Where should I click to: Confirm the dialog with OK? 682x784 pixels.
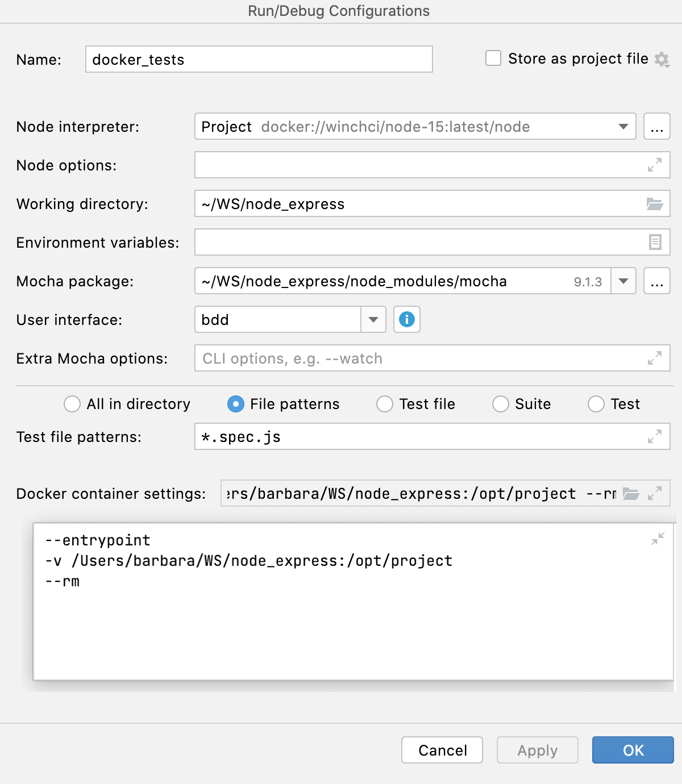[632, 750]
